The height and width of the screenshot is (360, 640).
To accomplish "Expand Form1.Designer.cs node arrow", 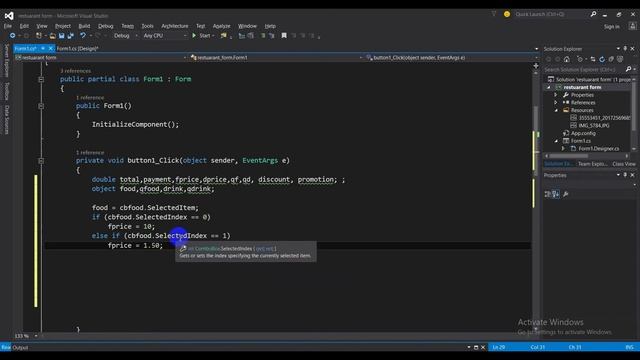I will [563, 149].
